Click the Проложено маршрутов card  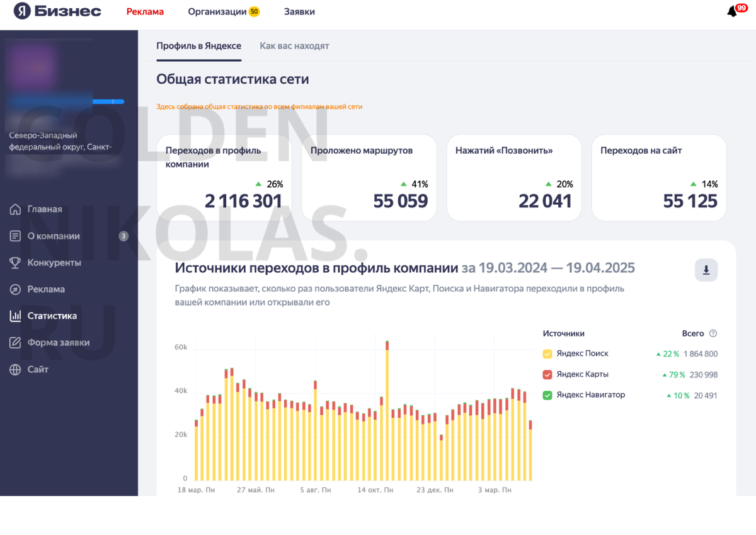pos(369,178)
